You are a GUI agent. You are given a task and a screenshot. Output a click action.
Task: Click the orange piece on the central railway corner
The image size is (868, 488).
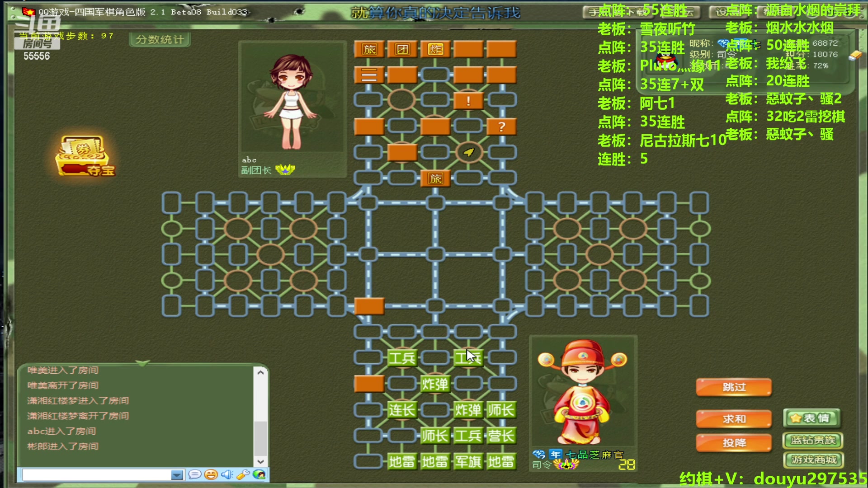[x=369, y=306]
